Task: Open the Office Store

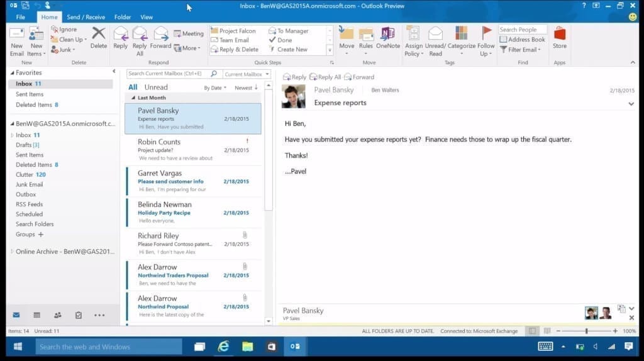Action: pos(559,38)
